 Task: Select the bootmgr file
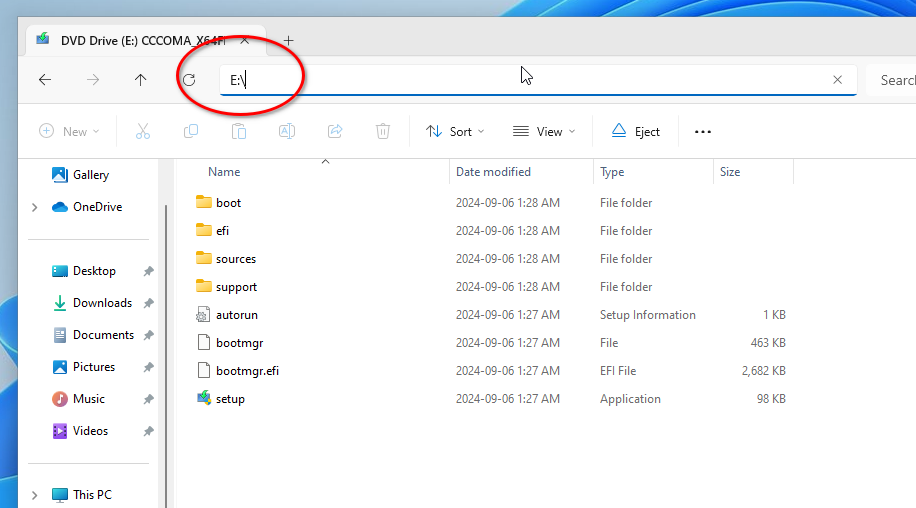(240, 343)
